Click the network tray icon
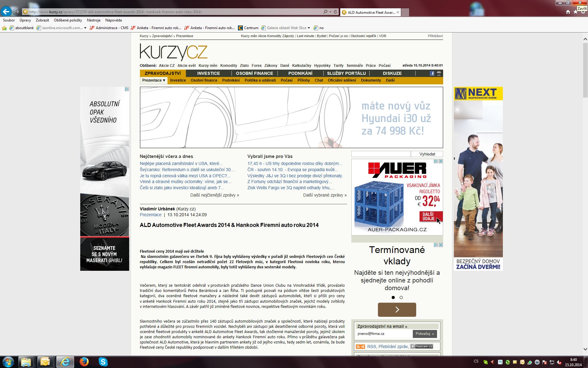 (x=552, y=362)
